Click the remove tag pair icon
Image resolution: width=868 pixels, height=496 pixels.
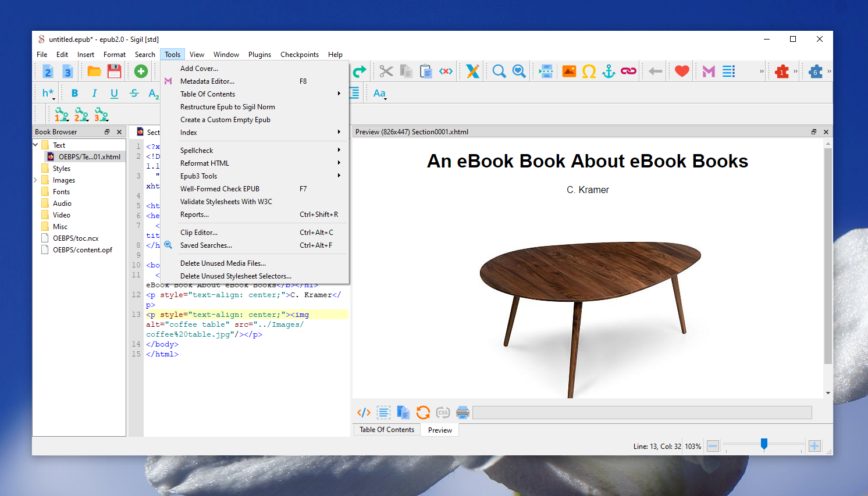[x=446, y=72]
